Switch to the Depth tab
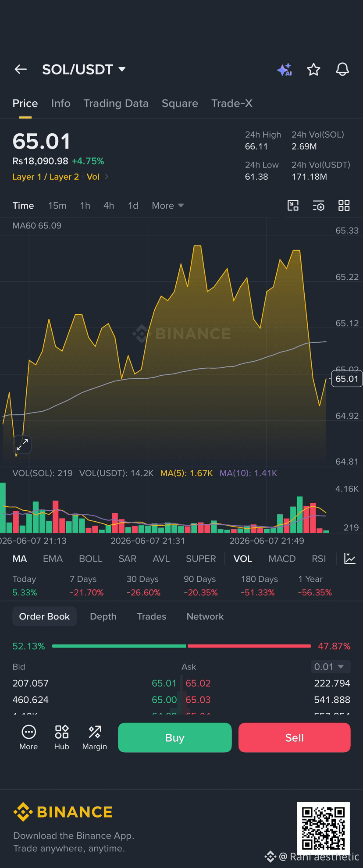Viewport: 363px width, 868px height. [103, 616]
